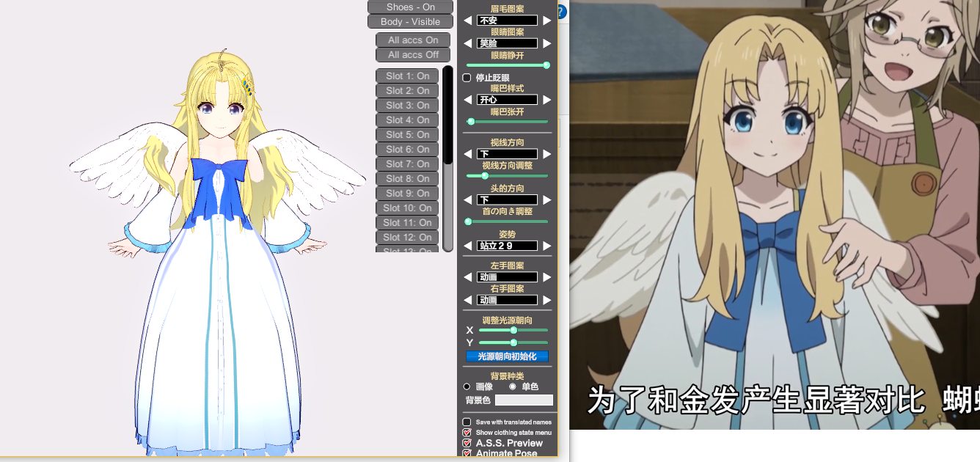This screenshot has height=462, width=980.
Task: Toggle Slot 7: On accessory button
Action: 408,164
